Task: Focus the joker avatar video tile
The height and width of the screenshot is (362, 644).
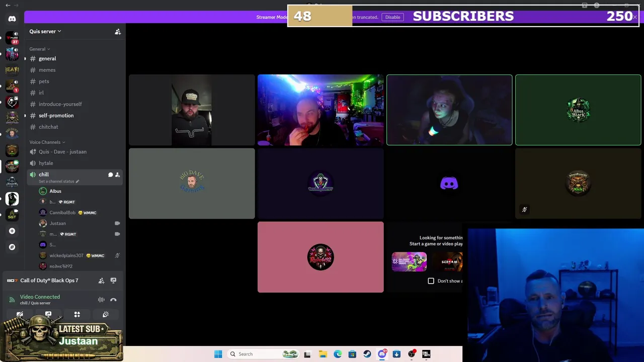Action: 320,184
